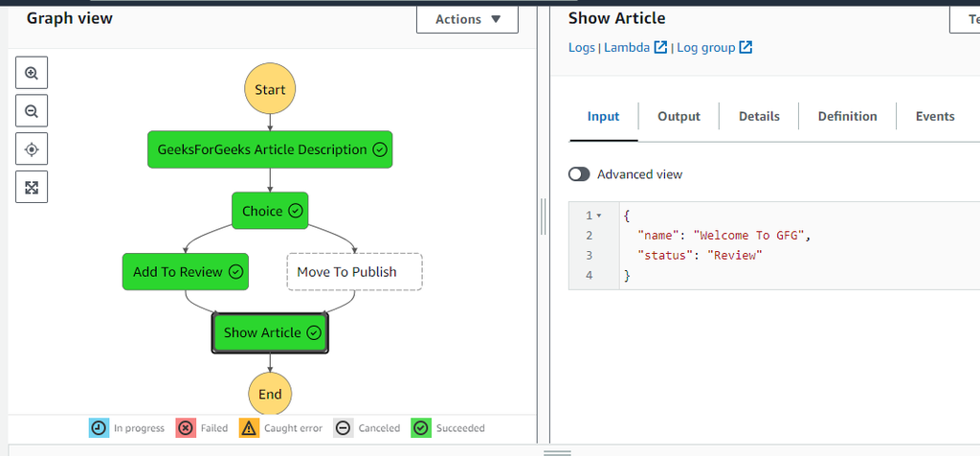The image size is (980, 456).
Task: Collapse the JSON fold arrow on line 1
Action: (599, 216)
